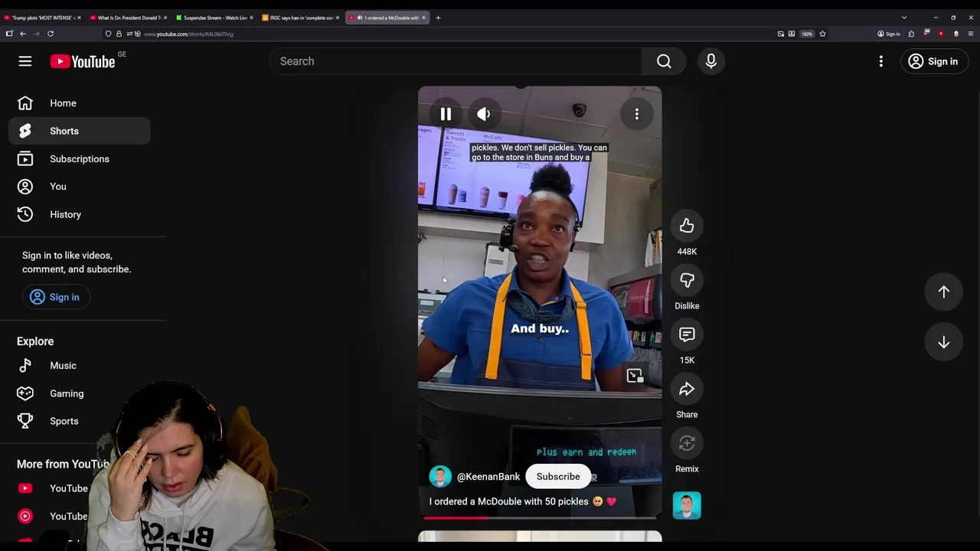Image resolution: width=980 pixels, height=551 pixels.
Task: Click the shield tracking protection icon
Action: pos(109,34)
